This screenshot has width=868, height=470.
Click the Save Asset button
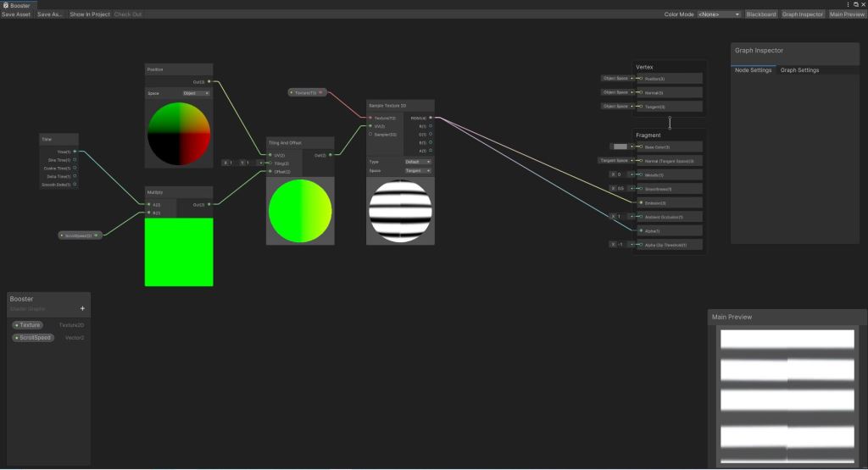click(16, 14)
